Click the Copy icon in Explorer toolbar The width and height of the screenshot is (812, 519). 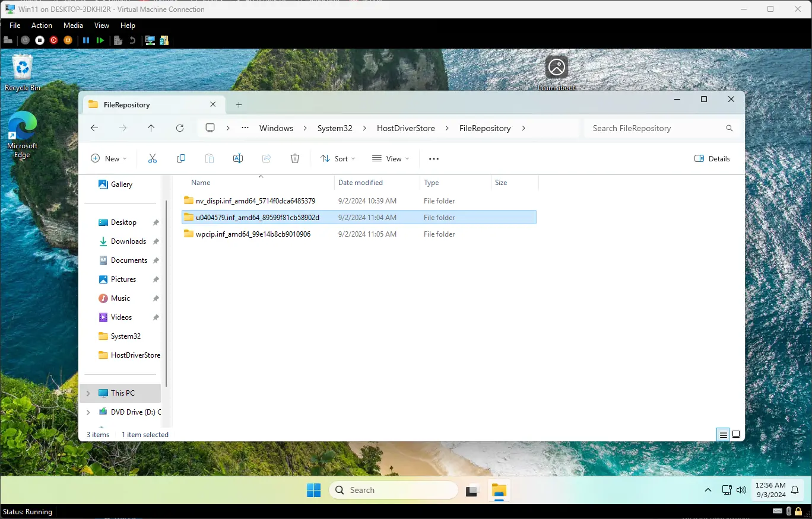pyautogui.click(x=181, y=158)
